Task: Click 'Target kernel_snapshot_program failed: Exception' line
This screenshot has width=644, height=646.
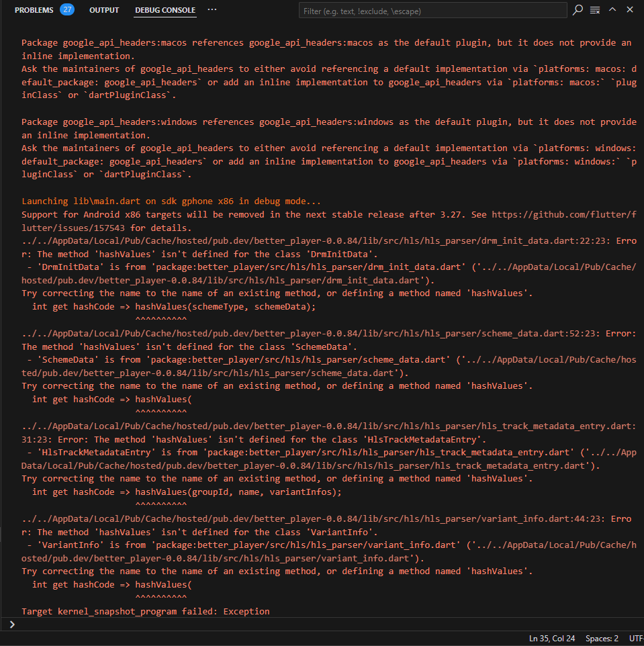Action: 146,611
